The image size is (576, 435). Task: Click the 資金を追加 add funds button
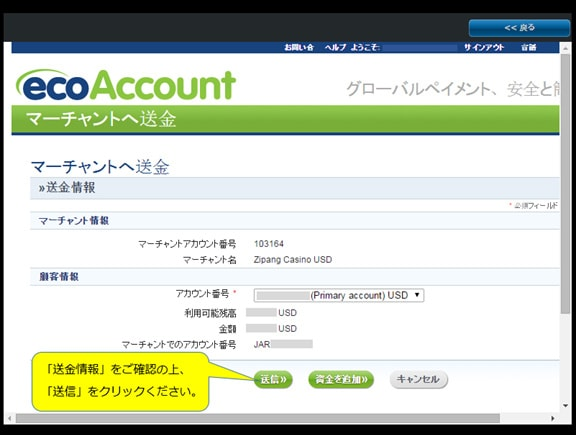341,380
